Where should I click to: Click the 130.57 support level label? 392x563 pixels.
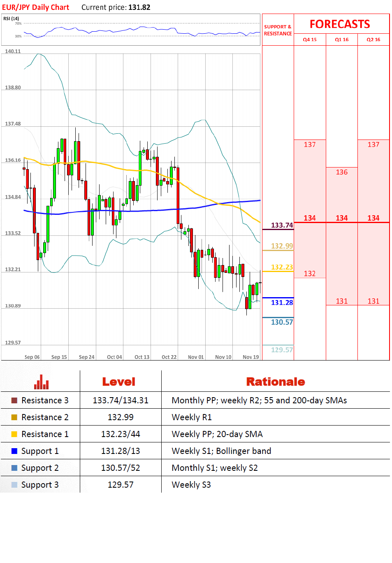pos(282,322)
